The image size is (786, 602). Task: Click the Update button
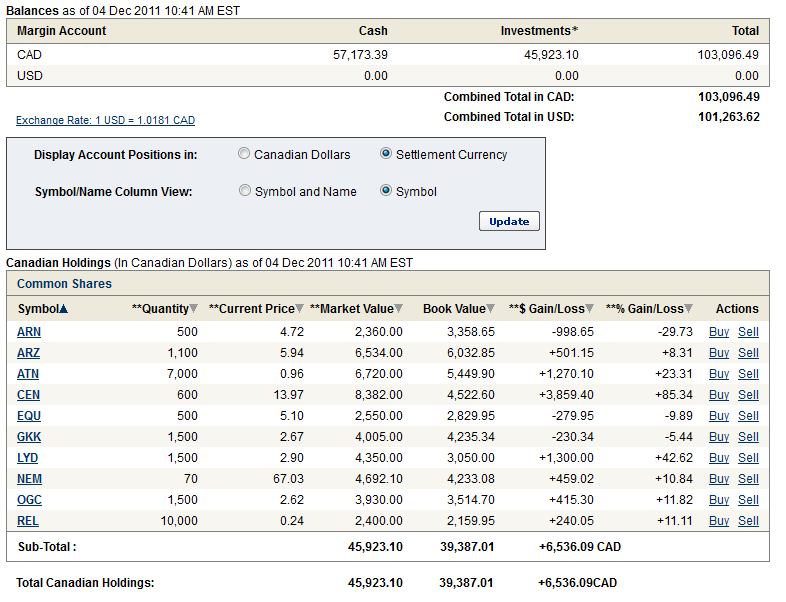(509, 221)
